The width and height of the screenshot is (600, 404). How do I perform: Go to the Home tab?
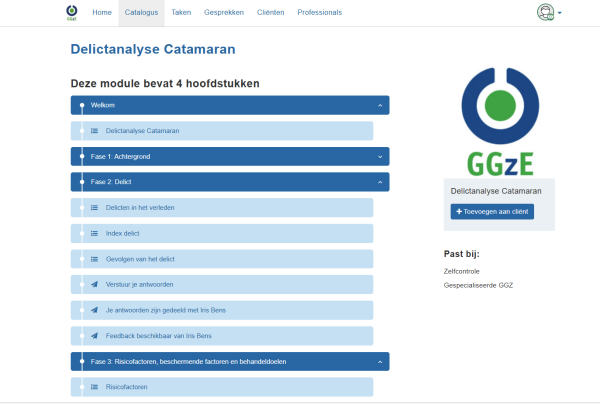[102, 13]
